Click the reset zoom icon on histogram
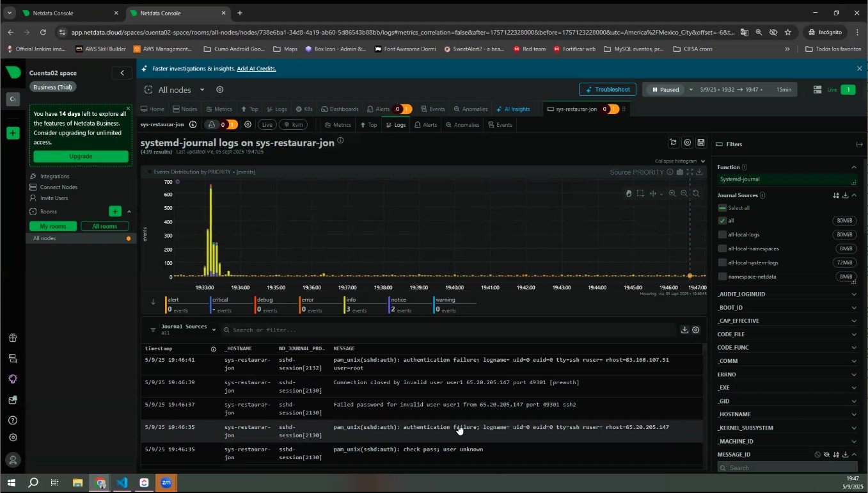 [696, 193]
